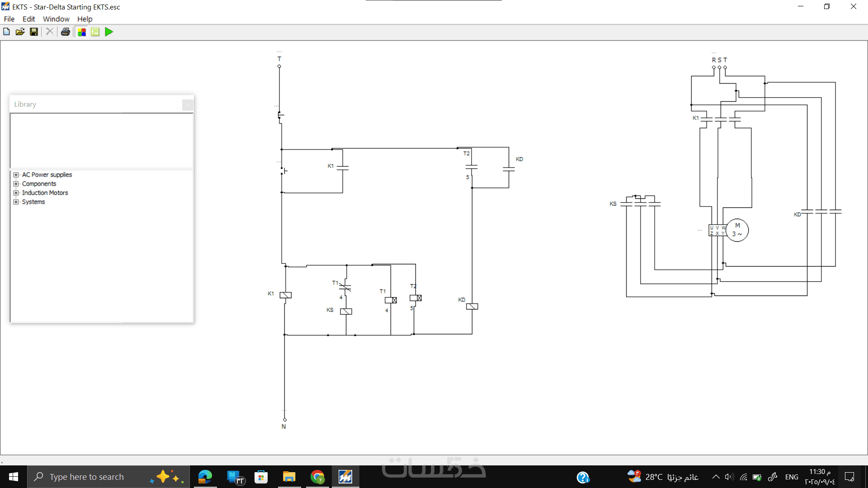Print the circuit diagram

[66, 32]
